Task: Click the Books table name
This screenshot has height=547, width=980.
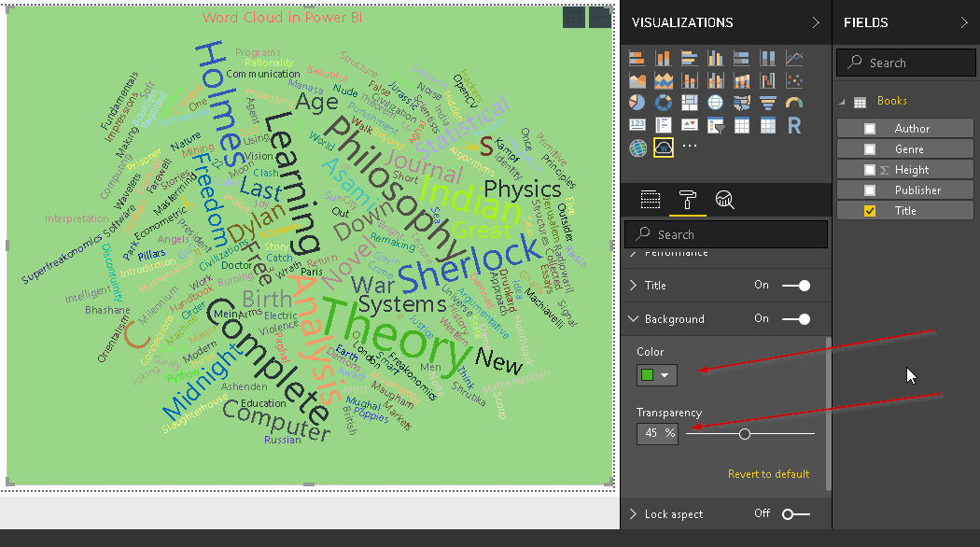Action: [892, 101]
